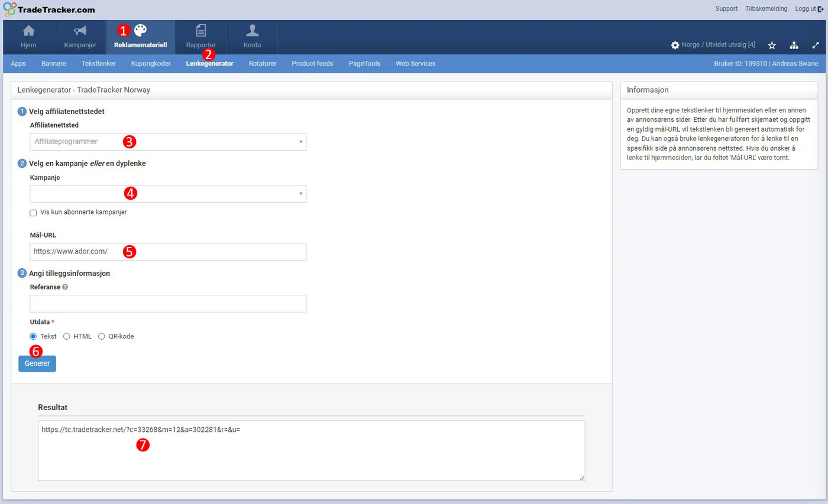Click the Informasjon panel heading
The height and width of the screenshot is (504, 828).
648,90
